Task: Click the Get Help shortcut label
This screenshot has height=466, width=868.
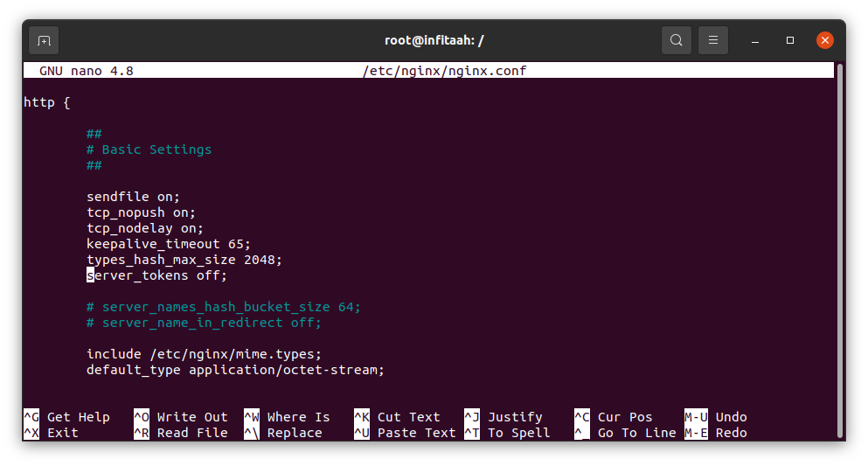Action: [78, 417]
